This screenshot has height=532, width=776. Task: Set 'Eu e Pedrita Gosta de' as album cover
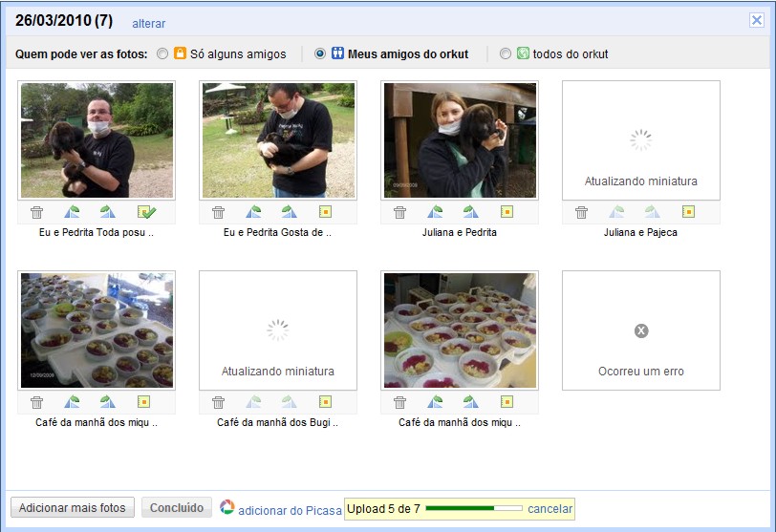click(325, 212)
